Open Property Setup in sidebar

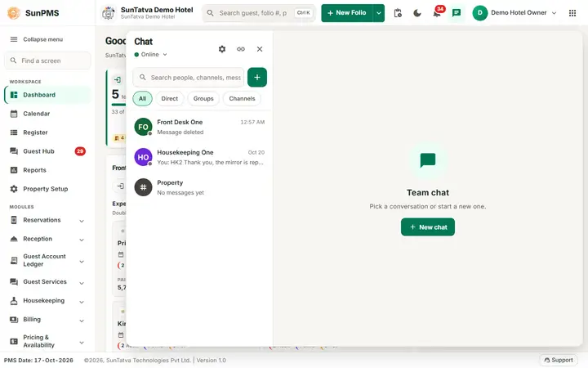(47, 189)
